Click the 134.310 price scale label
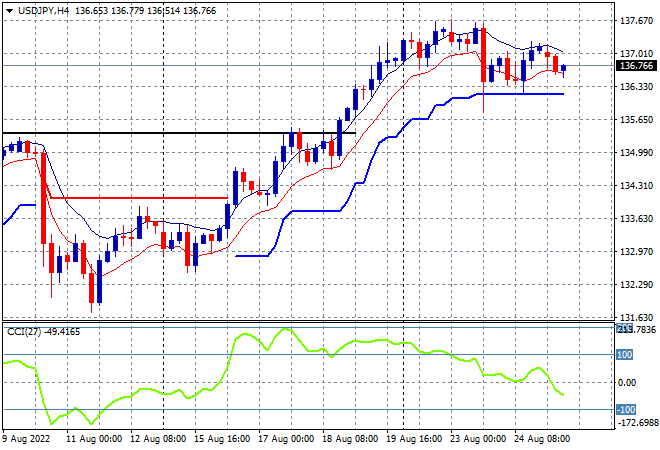Viewport: 660px width, 450px height. click(x=637, y=186)
